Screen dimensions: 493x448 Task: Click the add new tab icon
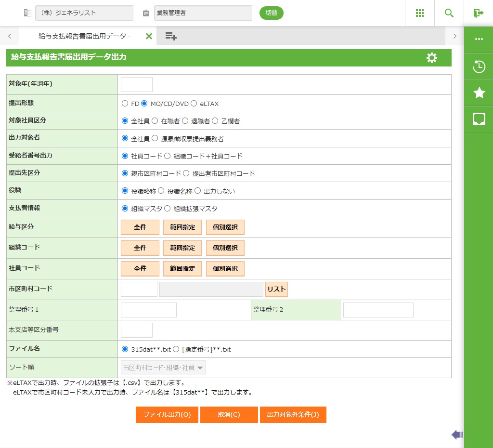tap(171, 36)
